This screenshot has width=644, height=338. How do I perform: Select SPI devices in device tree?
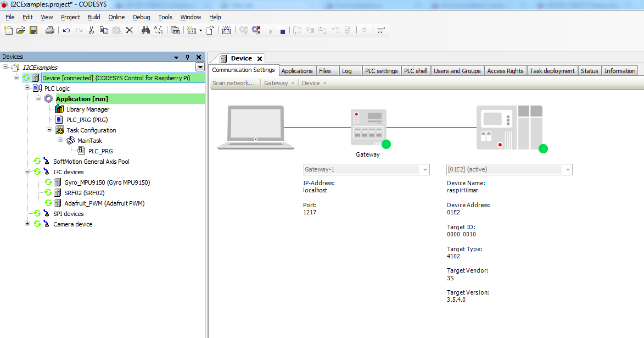69,214
